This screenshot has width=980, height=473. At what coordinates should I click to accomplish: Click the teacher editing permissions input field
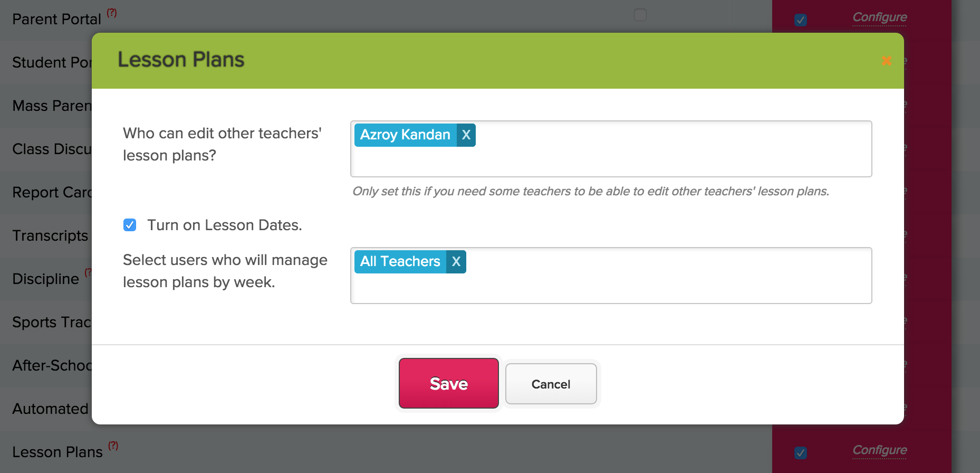click(633, 158)
